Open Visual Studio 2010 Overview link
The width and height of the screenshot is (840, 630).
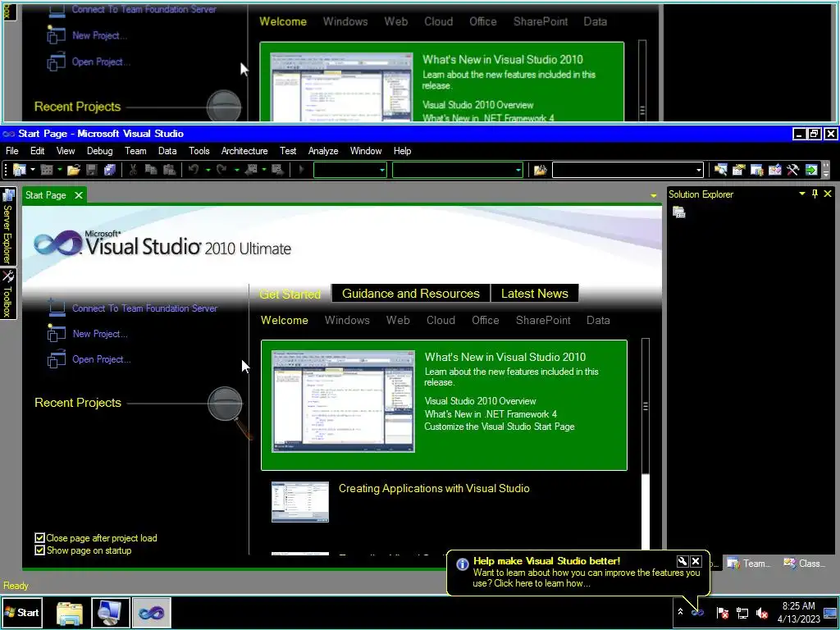pos(480,401)
